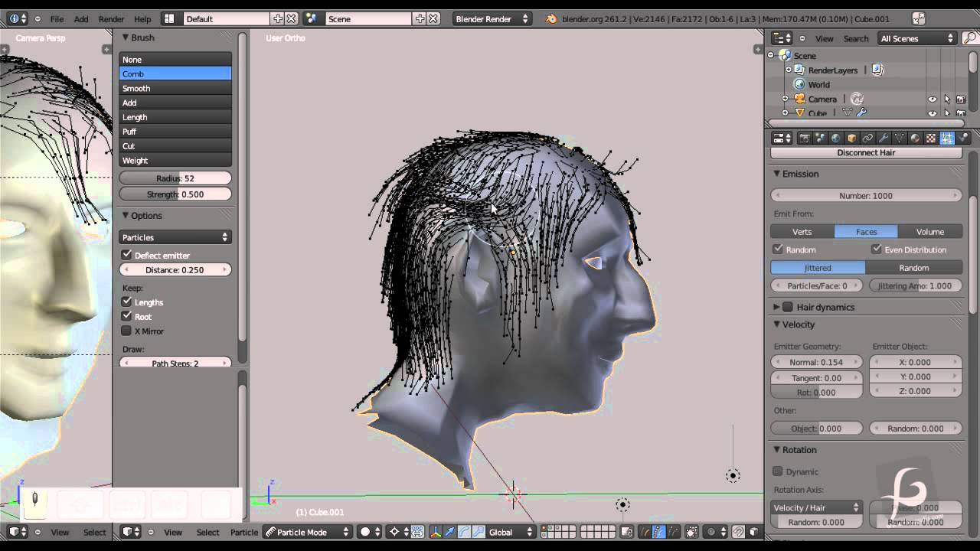Open the Help menu

pyautogui.click(x=142, y=19)
